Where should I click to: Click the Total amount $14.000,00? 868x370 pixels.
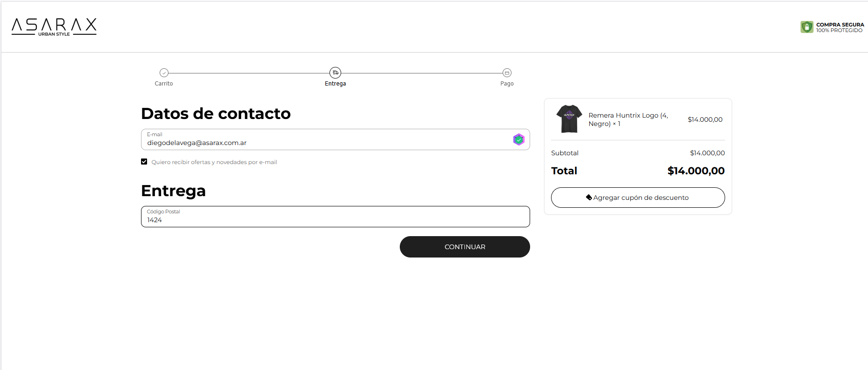(x=696, y=171)
